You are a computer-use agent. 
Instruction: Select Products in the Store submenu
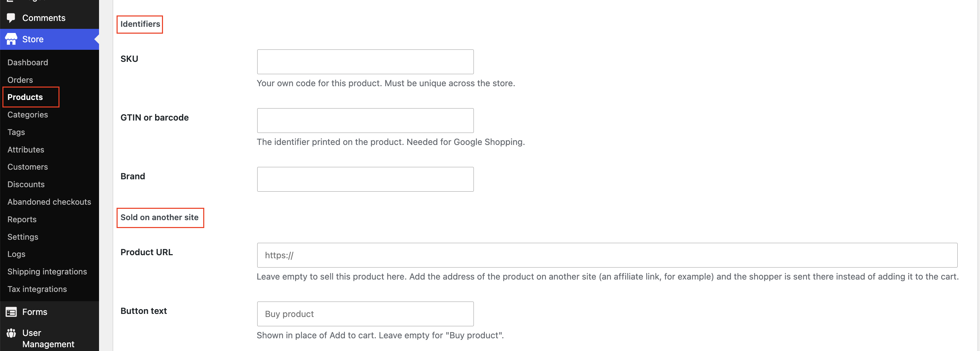[x=25, y=97]
